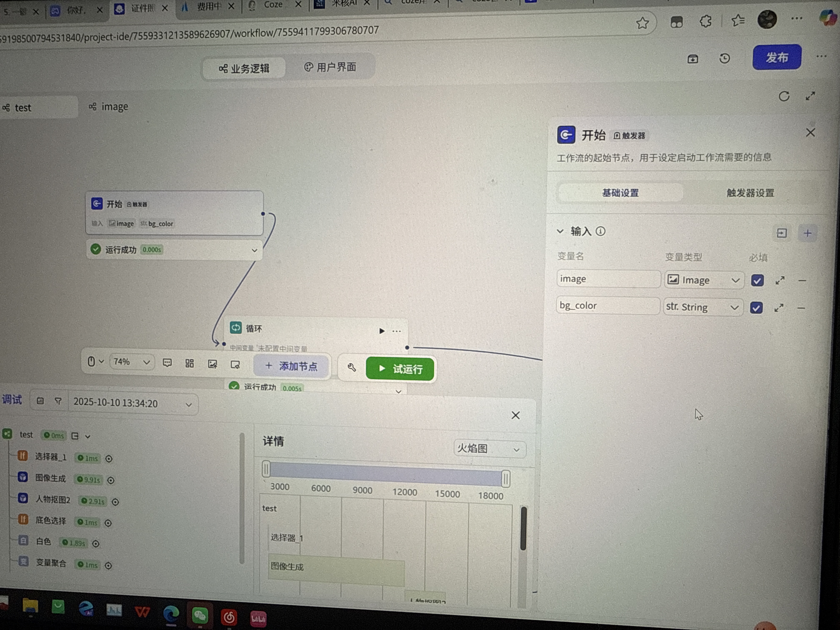The height and width of the screenshot is (630, 840).
Task: Click the add-comment icon in canvas toolbar
Action: 167,363
